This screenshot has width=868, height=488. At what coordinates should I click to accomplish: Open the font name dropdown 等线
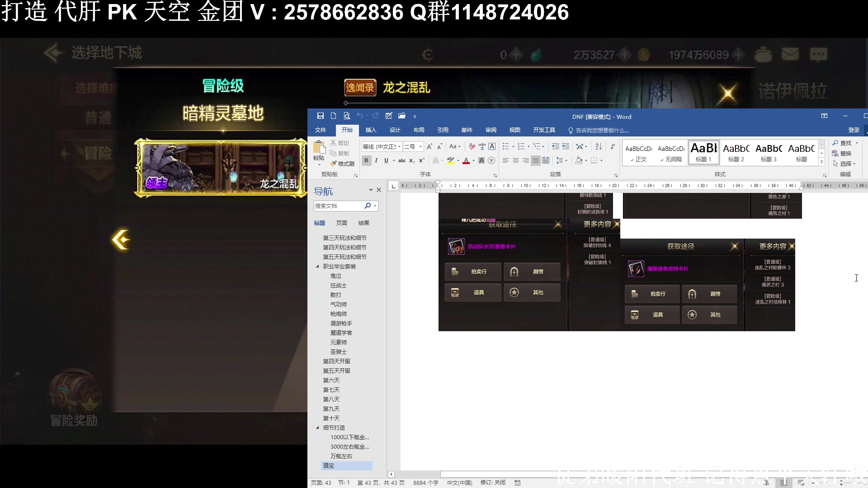[x=399, y=146]
